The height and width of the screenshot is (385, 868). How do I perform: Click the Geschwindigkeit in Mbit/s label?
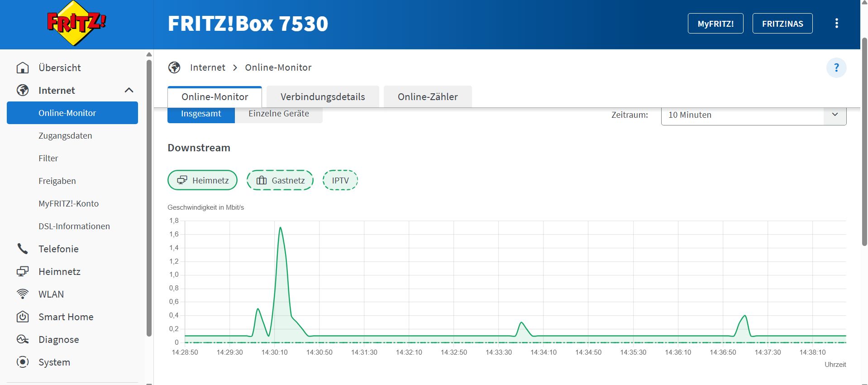[205, 207]
